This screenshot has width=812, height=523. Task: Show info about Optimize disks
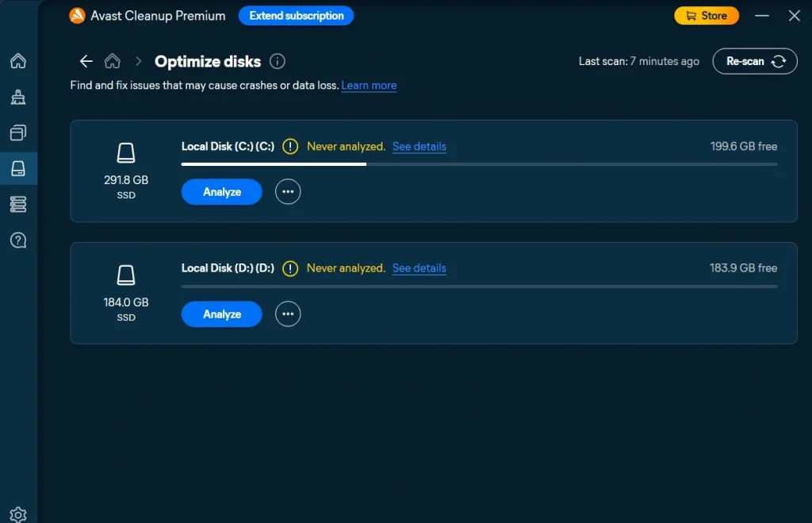point(277,61)
